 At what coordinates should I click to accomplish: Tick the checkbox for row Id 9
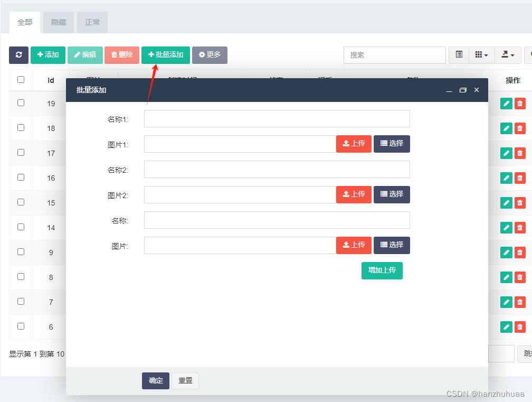21,251
